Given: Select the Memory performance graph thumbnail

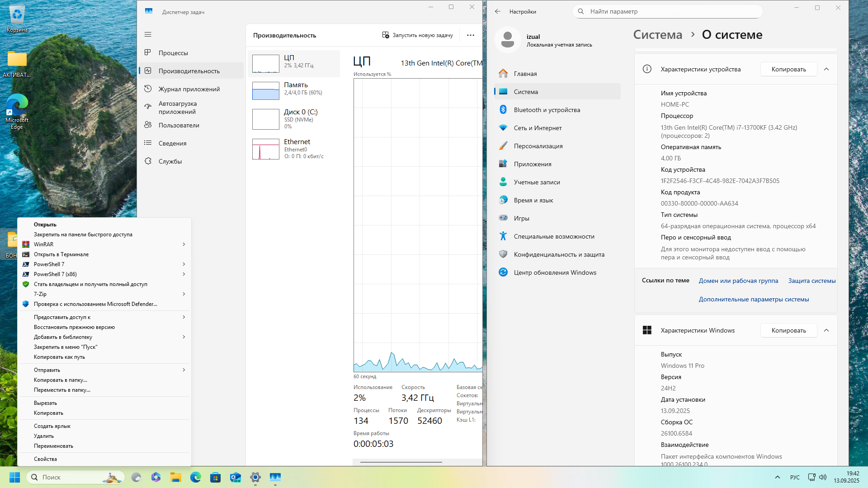Looking at the screenshot, I should coord(265,90).
